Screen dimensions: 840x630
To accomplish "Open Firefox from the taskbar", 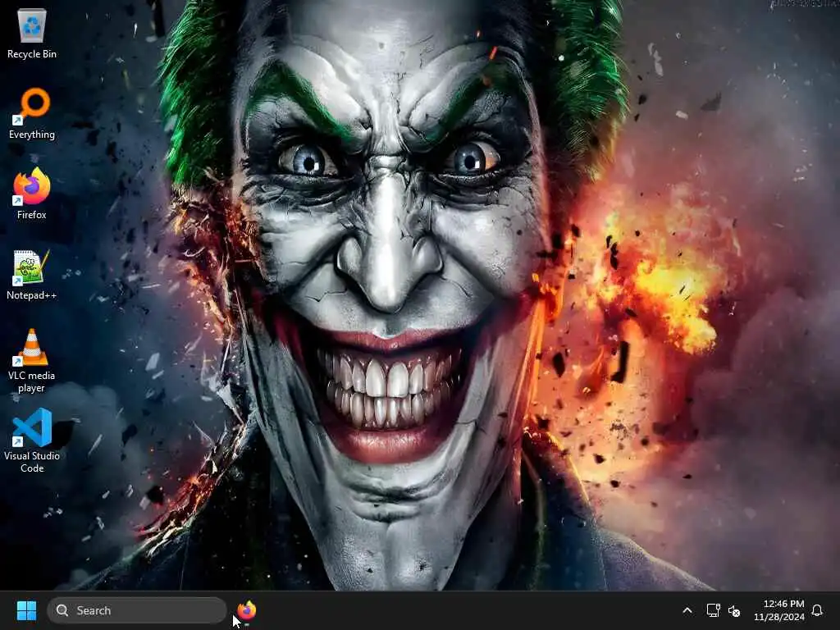I will pos(246,610).
